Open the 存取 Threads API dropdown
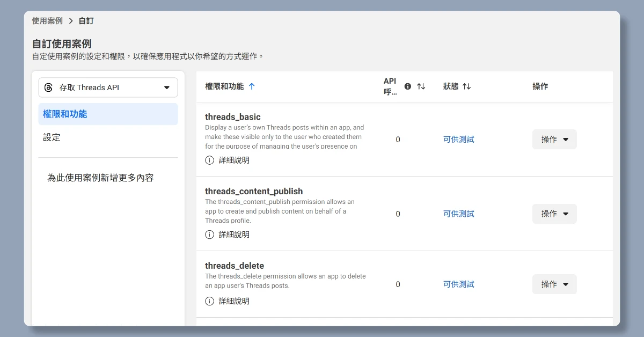Viewport: 644px width, 337px height. [108, 87]
